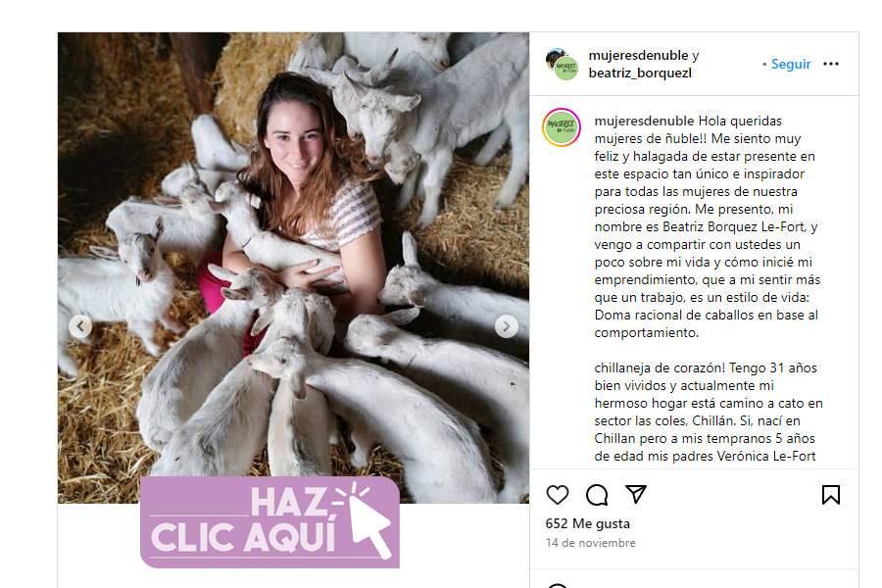Open comments with the speech bubble icon

coord(596,495)
